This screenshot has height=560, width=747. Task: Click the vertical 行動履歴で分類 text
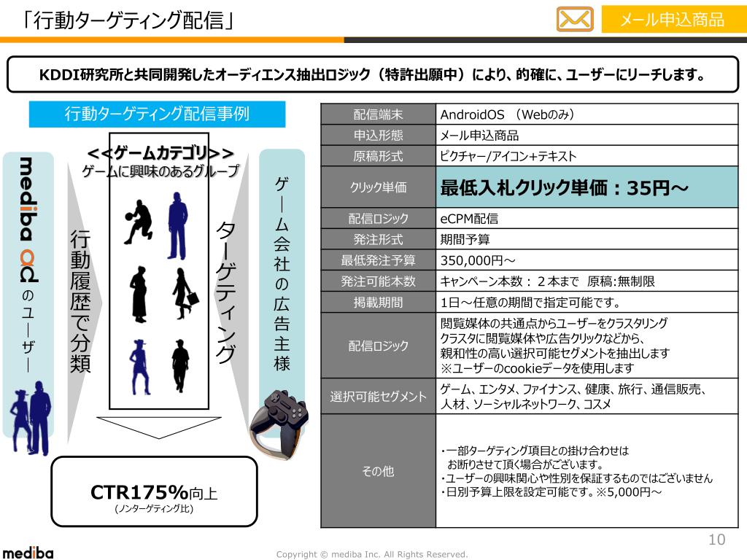[80, 301]
